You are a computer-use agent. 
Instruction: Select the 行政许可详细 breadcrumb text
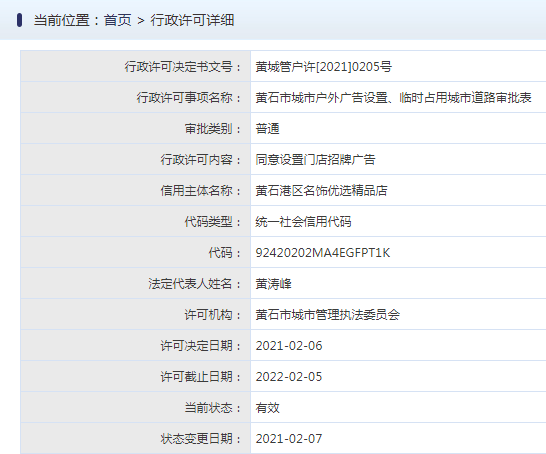click(192, 20)
